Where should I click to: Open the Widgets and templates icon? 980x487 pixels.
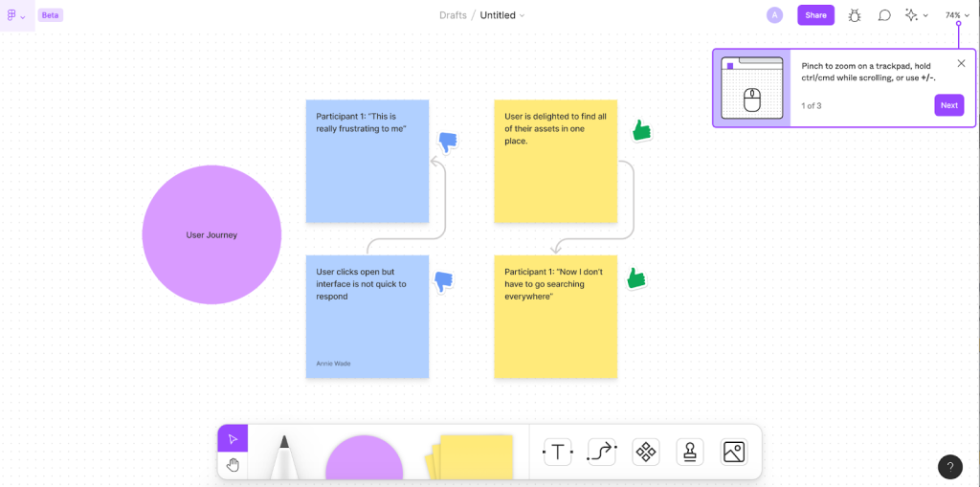pos(646,452)
